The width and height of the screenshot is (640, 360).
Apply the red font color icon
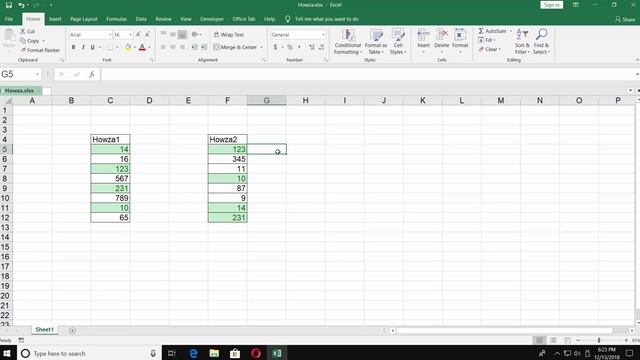(x=142, y=47)
